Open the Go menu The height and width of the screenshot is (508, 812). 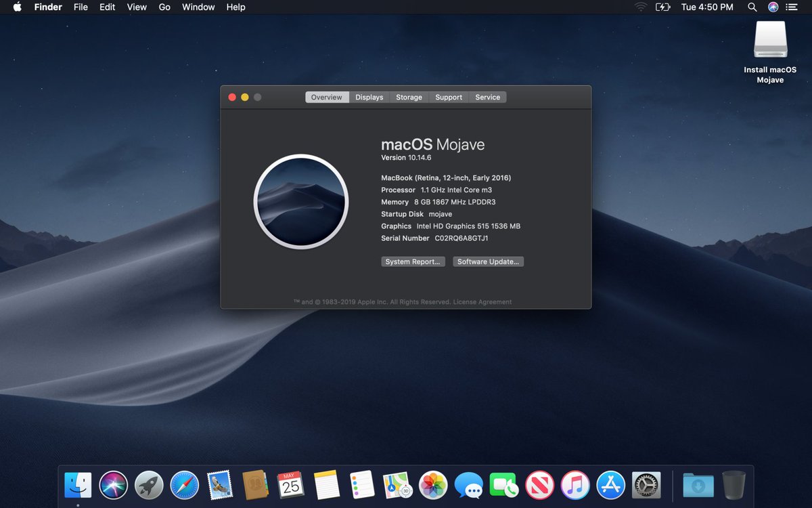(x=164, y=7)
